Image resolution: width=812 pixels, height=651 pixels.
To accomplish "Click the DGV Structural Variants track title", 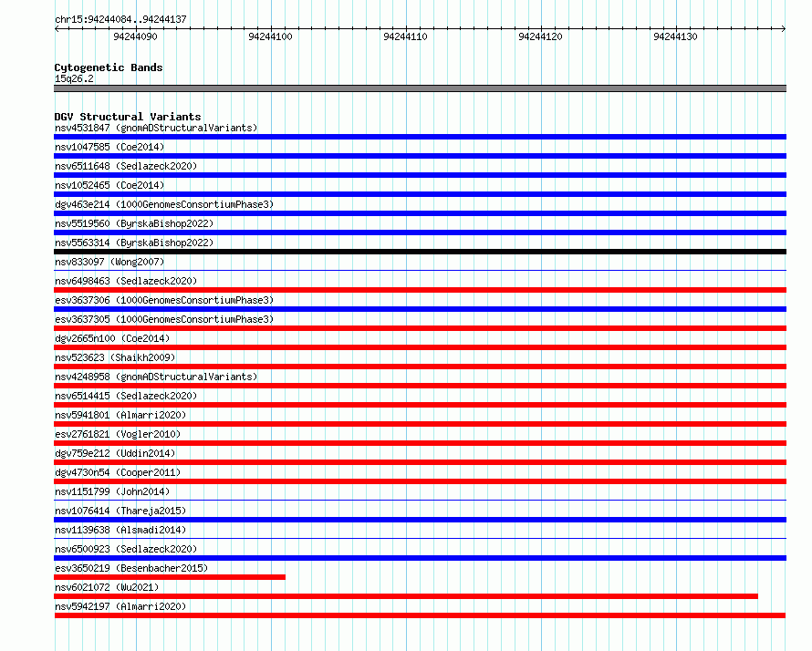I will pyautogui.click(x=128, y=117).
